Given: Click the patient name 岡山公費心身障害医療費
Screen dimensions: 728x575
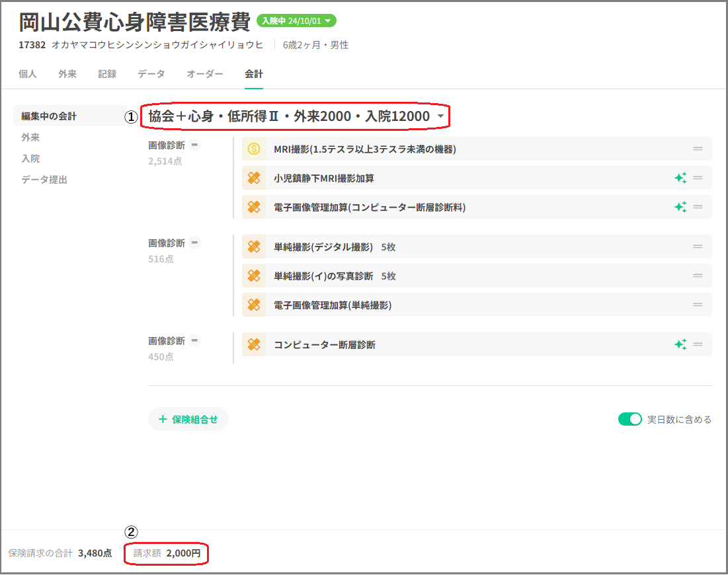Looking at the screenshot, I should 135,22.
